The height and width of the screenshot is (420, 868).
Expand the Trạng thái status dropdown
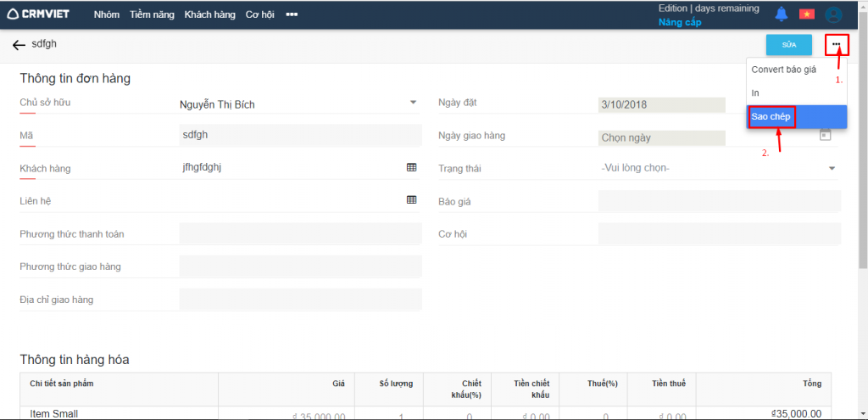tap(832, 168)
